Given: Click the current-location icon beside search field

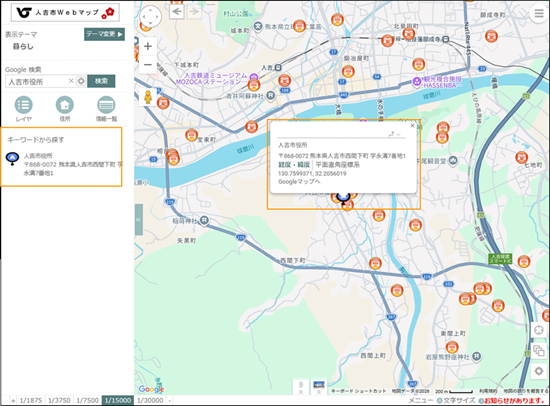Looking at the screenshot, I should (81, 81).
